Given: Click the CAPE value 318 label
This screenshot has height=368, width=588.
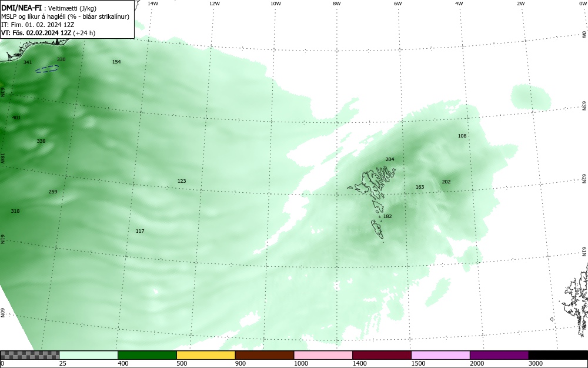Looking at the screenshot, I should [x=15, y=212].
